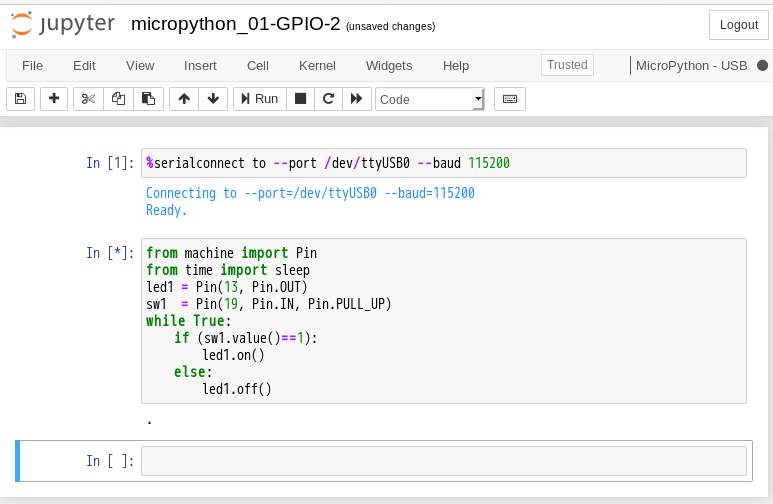Open the cell type Code dropdown
The image size is (773, 504).
tap(429, 99)
